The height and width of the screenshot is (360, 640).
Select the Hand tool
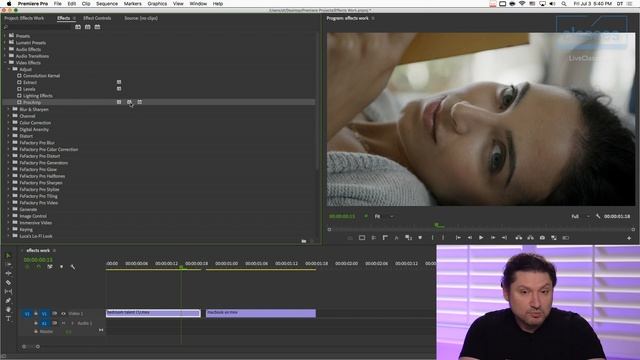point(8,309)
